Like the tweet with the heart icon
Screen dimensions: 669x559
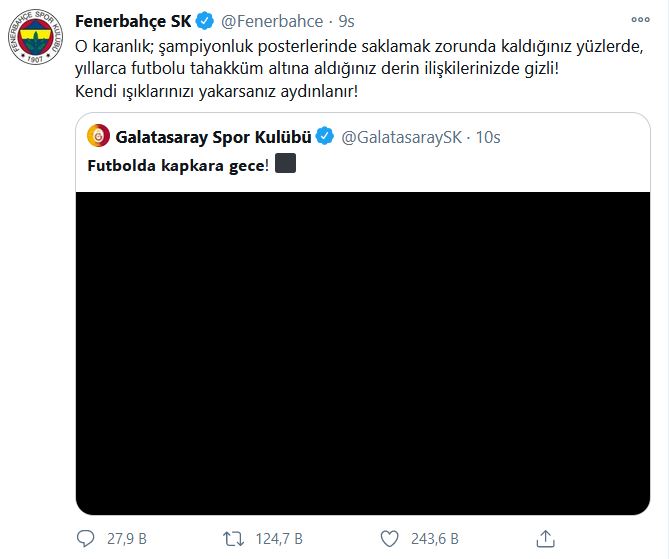click(389, 539)
